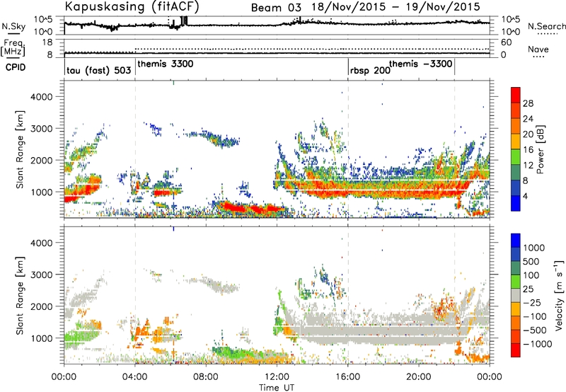Click the '16:00' time tick label

[347, 377]
